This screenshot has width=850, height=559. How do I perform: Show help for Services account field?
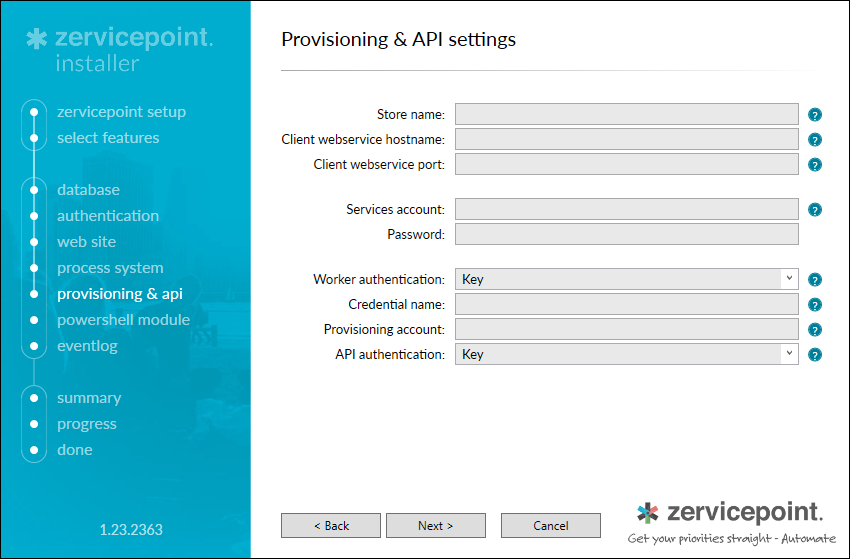(x=815, y=210)
